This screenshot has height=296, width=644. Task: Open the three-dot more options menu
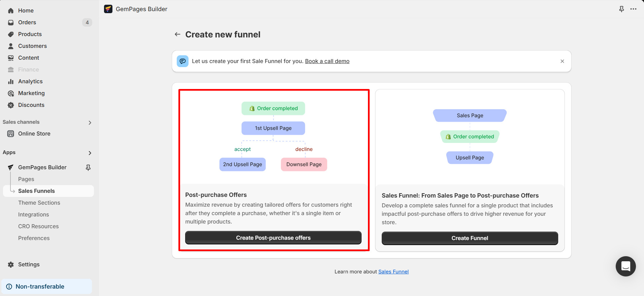(x=633, y=9)
